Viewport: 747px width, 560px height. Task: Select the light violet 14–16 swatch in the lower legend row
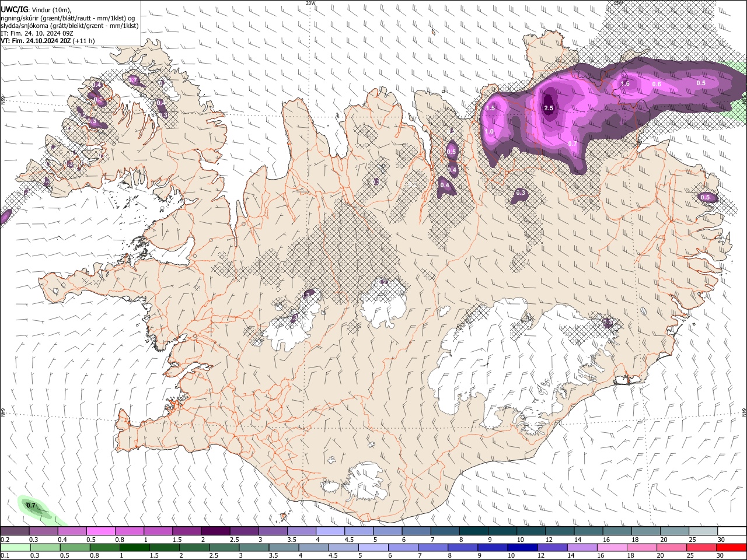pos(583,547)
